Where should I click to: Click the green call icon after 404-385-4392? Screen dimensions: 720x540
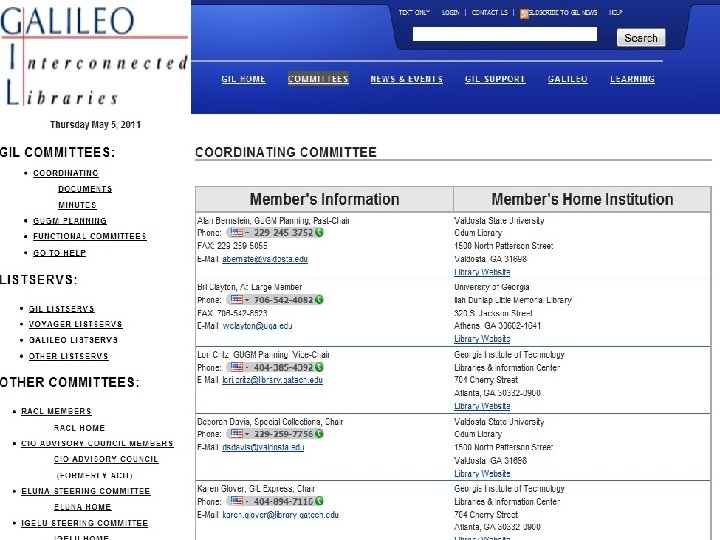point(319,367)
